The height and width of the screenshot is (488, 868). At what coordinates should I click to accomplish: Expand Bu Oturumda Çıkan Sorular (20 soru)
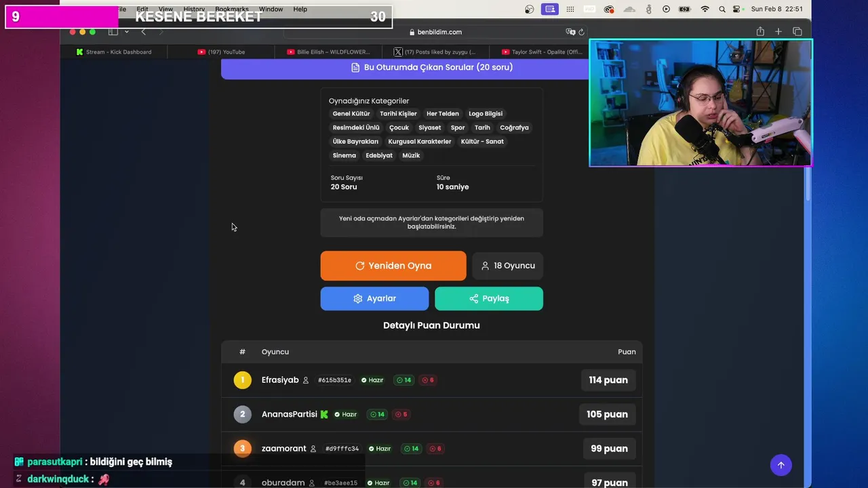coord(431,67)
